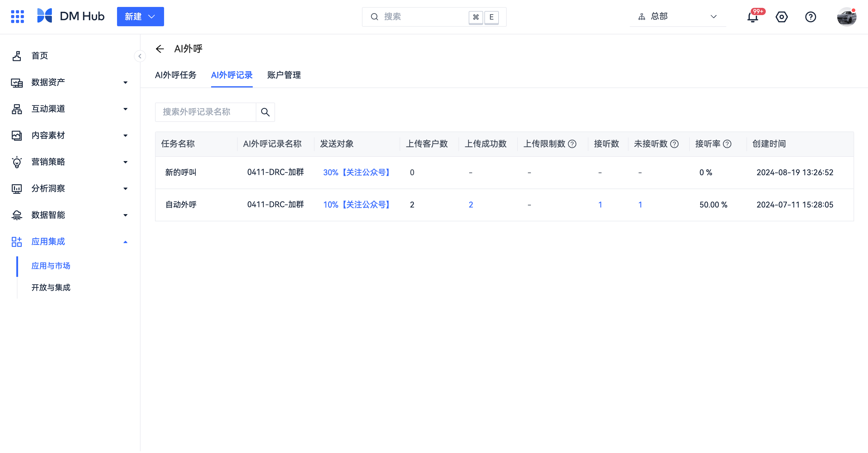868x453 pixels.
Task: Click the 数据智能 sidebar icon
Action: click(17, 215)
